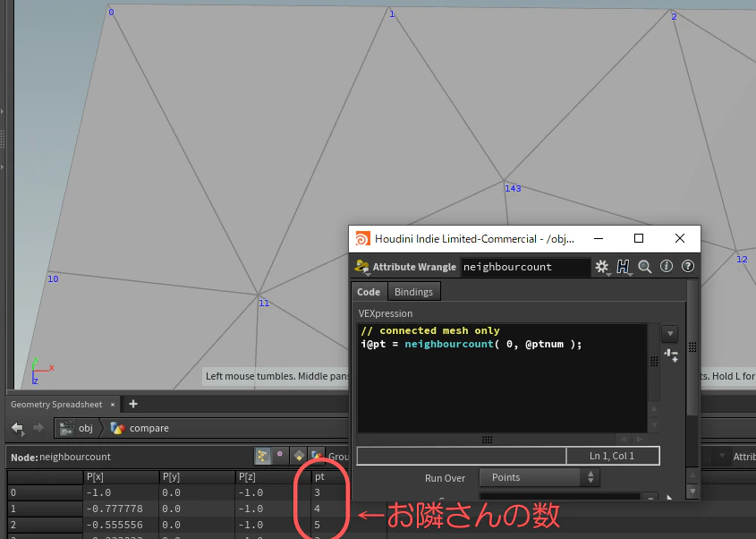Select the Code tab

(369, 292)
